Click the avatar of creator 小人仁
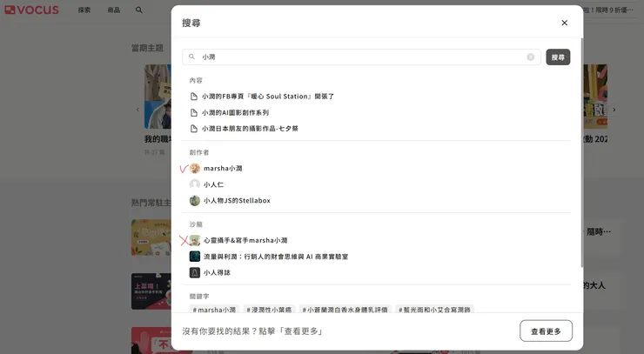Screen dimensions: 644x354 click(195, 184)
